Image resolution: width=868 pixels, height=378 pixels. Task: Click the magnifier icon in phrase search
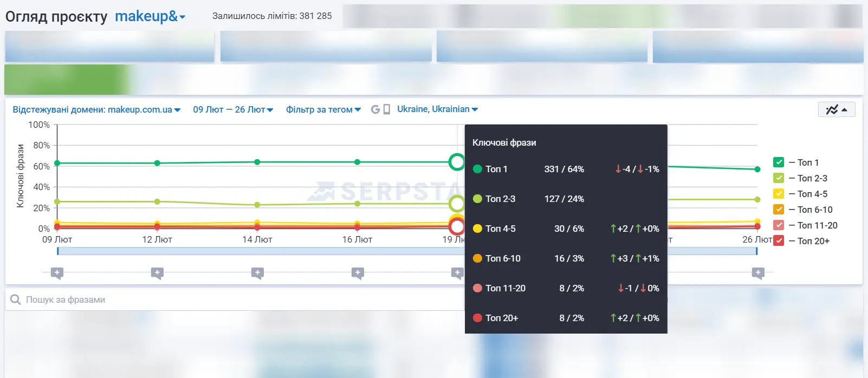coord(16,299)
